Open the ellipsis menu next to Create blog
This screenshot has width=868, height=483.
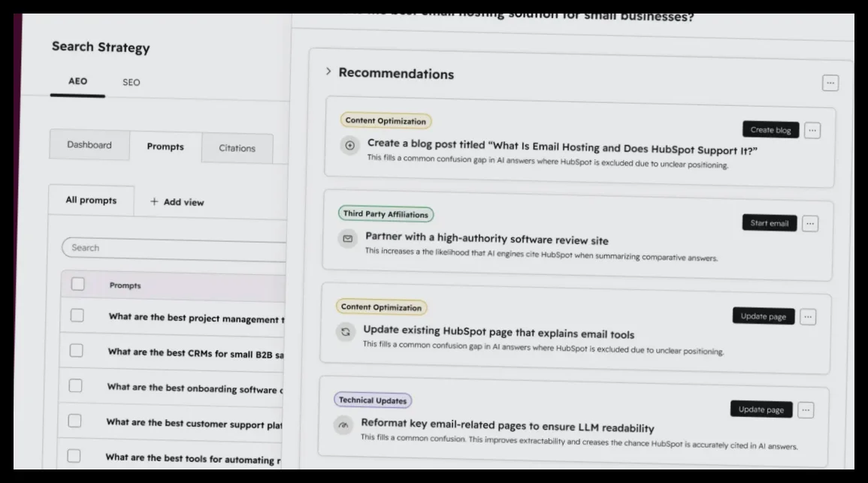(x=812, y=131)
